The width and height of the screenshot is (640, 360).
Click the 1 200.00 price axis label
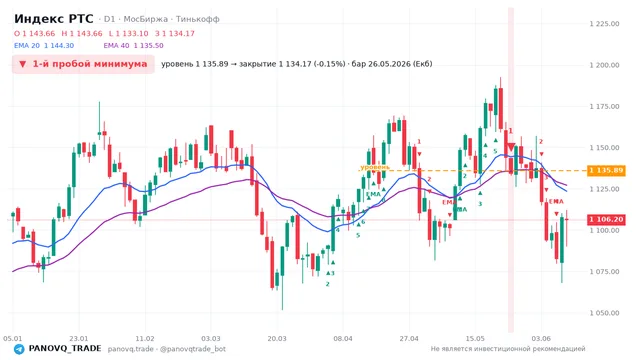click(x=604, y=65)
